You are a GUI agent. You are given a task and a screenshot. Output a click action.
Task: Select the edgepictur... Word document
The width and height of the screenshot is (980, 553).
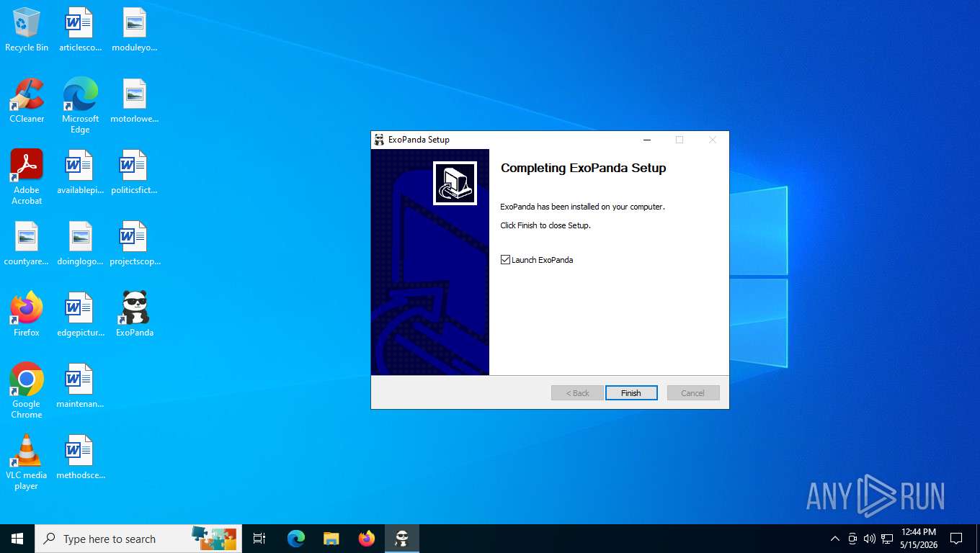(80, 315)
